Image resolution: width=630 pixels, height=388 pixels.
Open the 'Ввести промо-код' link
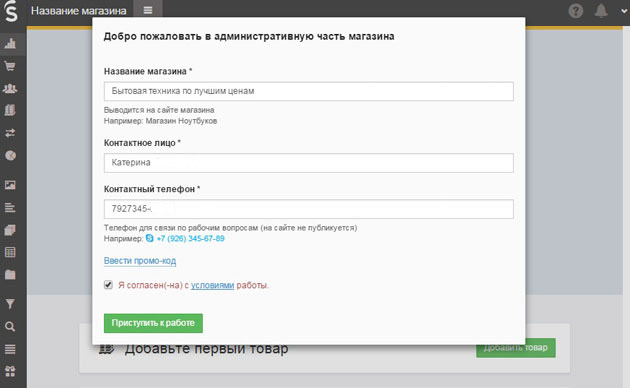140,261
